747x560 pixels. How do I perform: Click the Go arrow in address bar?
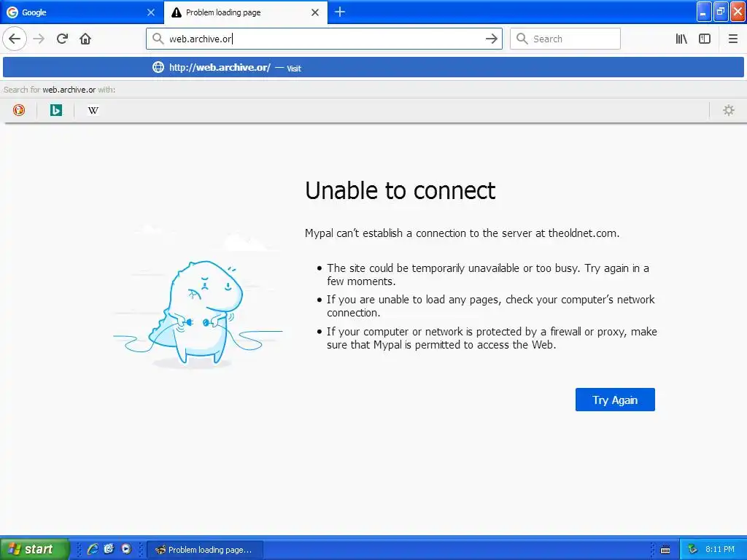pyautogui.click(x=491, y=39)
